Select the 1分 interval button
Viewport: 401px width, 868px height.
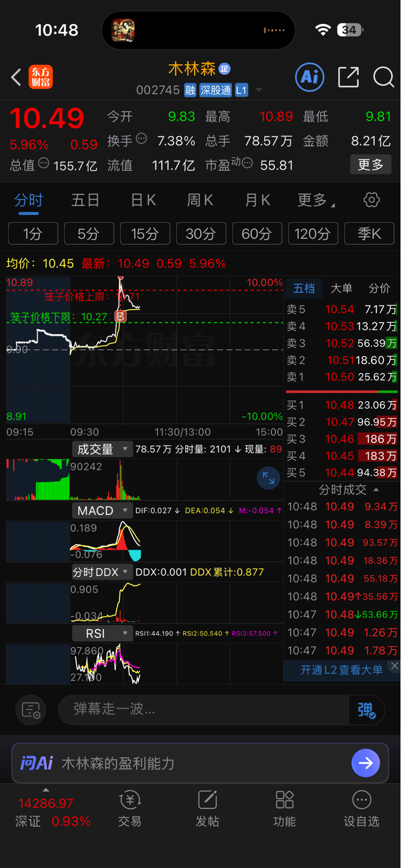(x=33, y=233)
